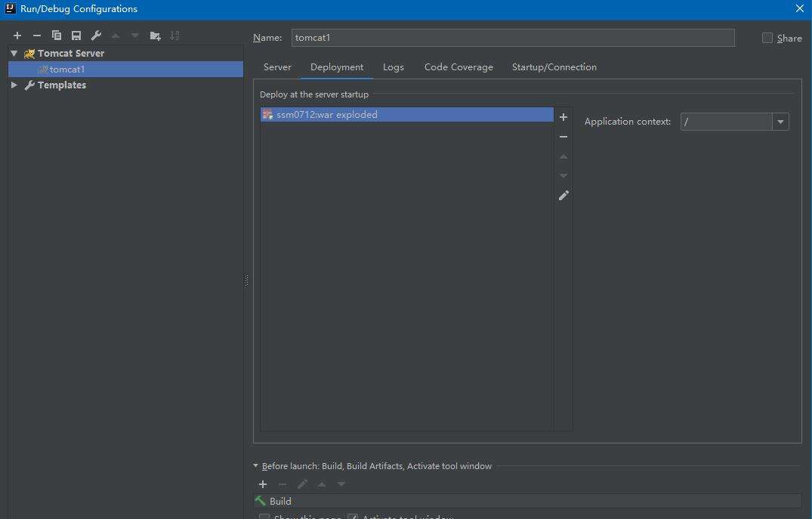This screenshot has width=812, height=519.
Task: Edit the selected artifact with pencil
Action: (563, 195)
